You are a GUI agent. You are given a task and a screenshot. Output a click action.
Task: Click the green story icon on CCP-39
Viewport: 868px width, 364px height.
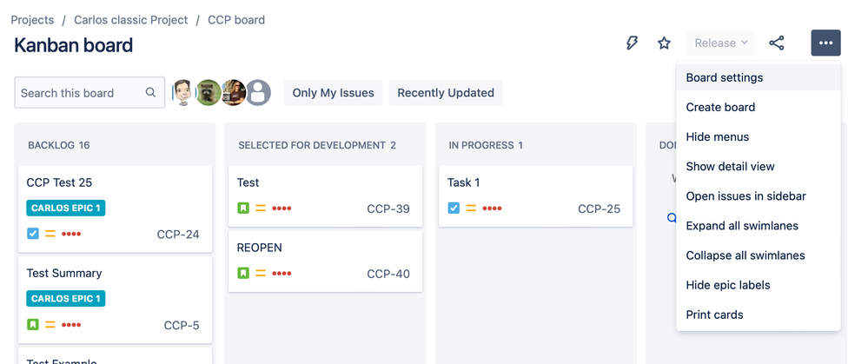pyautogui.click(x=243, y=208)
